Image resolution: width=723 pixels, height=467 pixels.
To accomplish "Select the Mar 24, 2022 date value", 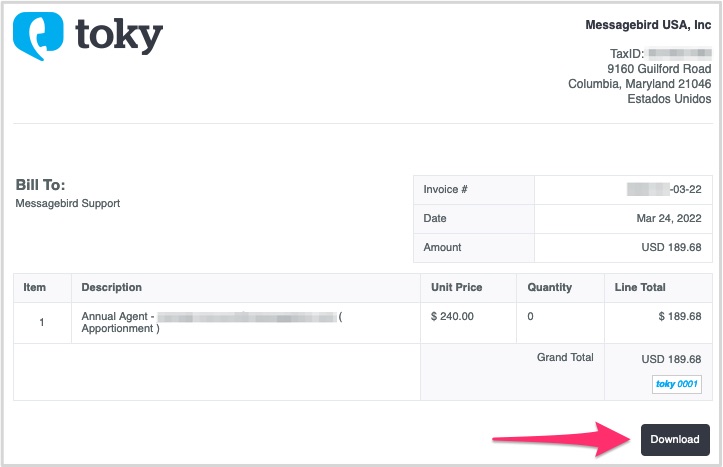I will point(675,218).
